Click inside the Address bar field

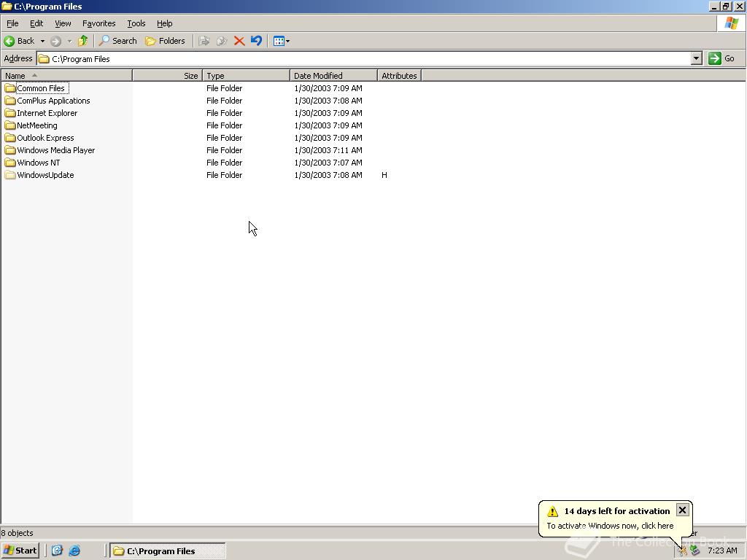click(363, 58)
